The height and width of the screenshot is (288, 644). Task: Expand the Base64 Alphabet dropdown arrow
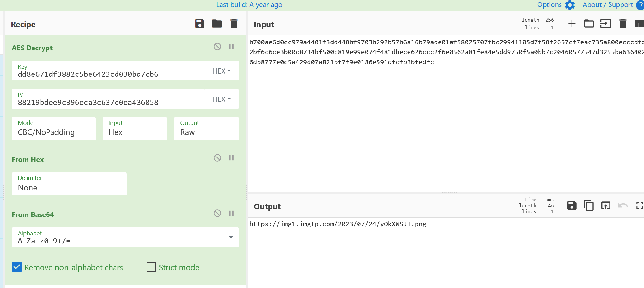(231, 237)
